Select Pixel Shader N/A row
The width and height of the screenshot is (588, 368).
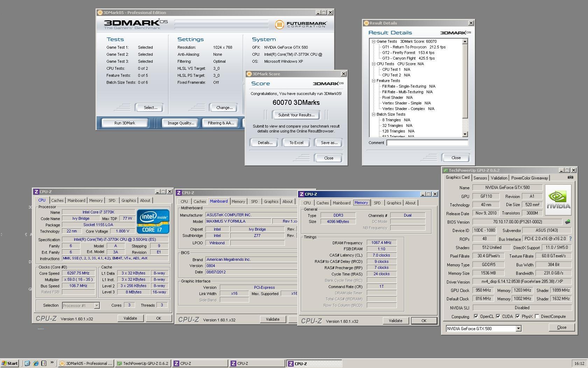click(397, 97)
